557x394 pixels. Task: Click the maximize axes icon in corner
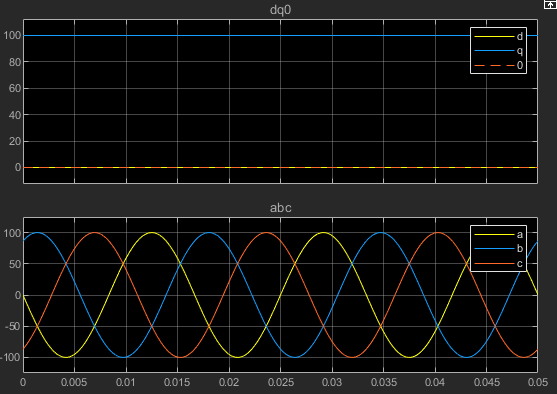[x=550, y=4]
